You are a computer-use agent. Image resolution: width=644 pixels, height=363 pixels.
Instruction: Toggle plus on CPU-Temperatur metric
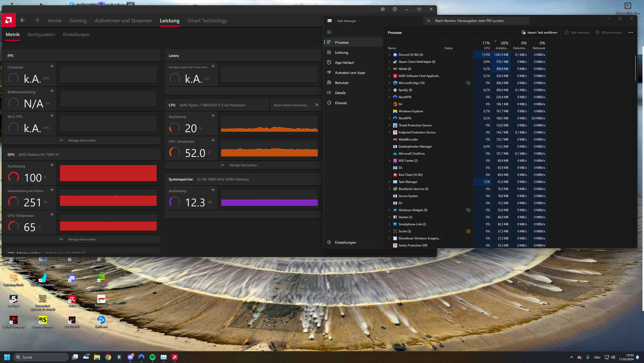coord(213,140)
